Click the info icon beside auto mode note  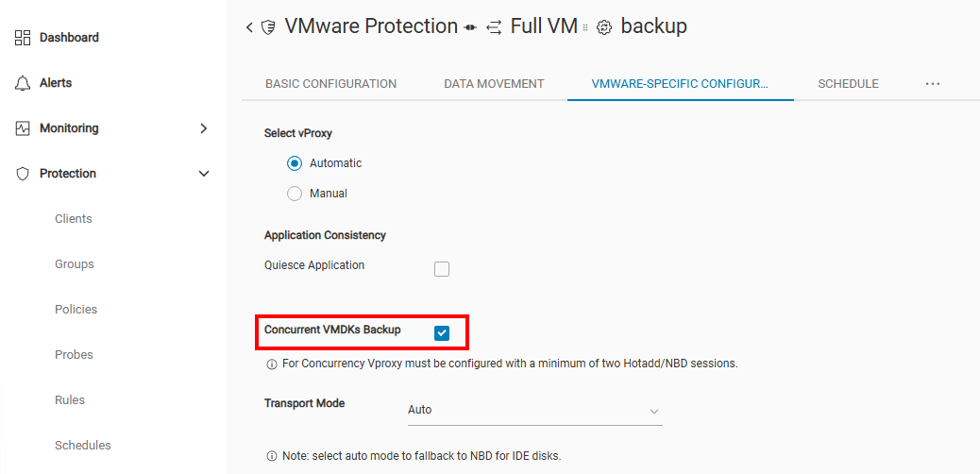272,456
